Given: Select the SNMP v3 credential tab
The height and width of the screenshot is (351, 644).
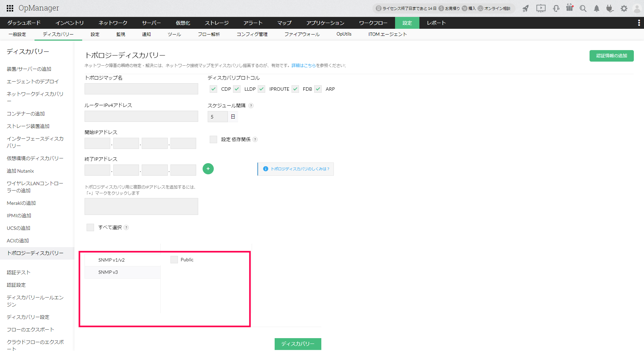Looking at the screenshot, I should click(x=122, y=272).
